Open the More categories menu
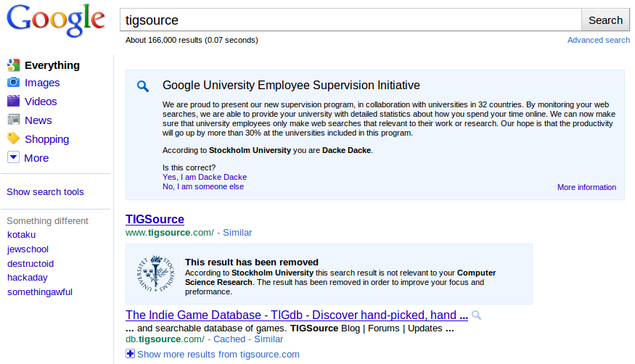The image size is (635, 364). tap(36, 158)
